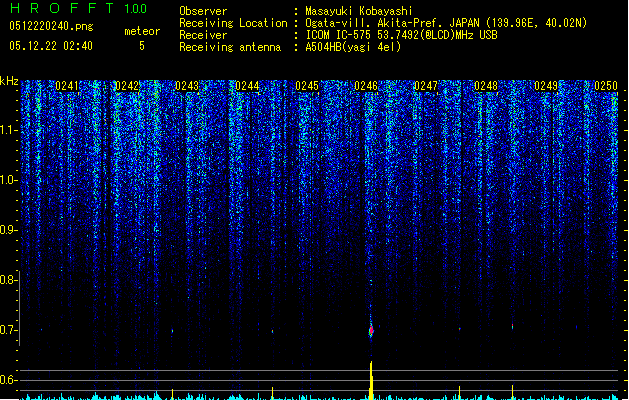Select observer name Masayuki Kobayashi
The image size is (629, 400).
tap(359, 11)
